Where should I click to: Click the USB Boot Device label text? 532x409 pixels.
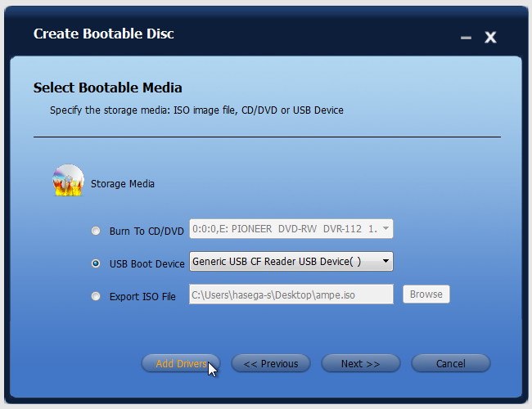tap(147, 264)
